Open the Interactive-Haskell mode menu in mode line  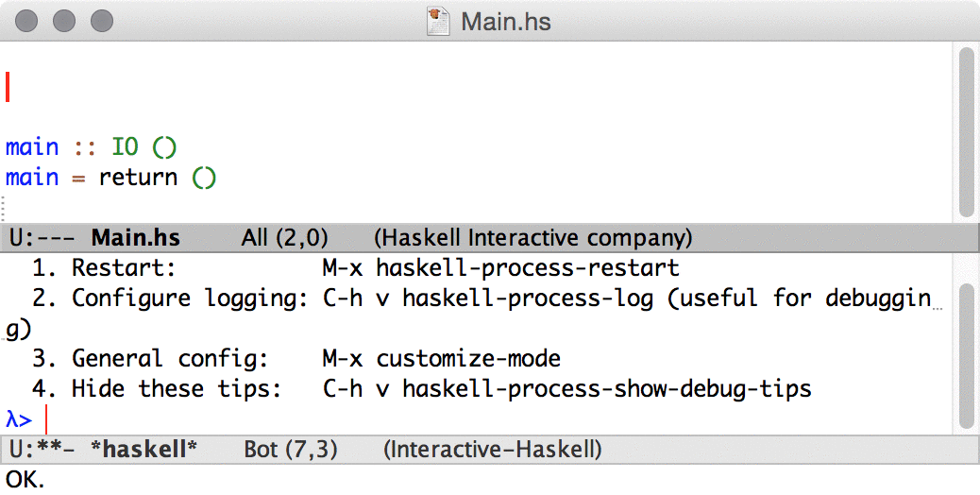pyautogui.click(x=493, y=450)
